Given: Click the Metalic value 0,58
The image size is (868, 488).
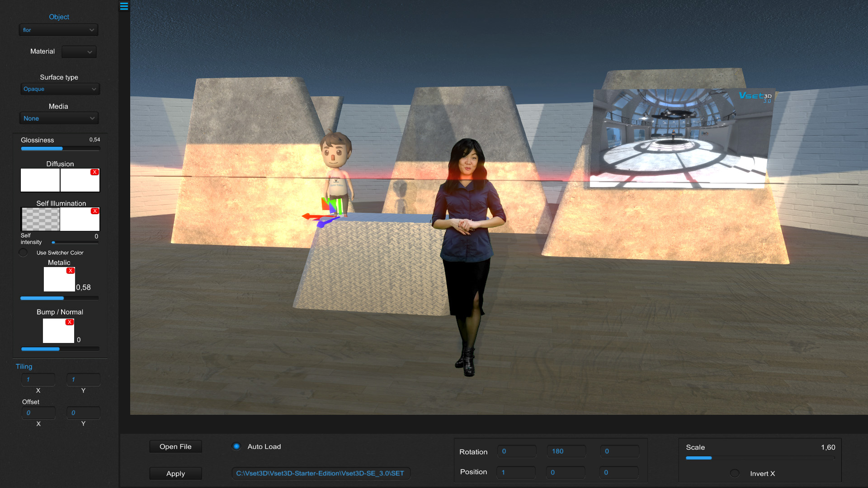Looking at the screenshot, I should [83, 287].
